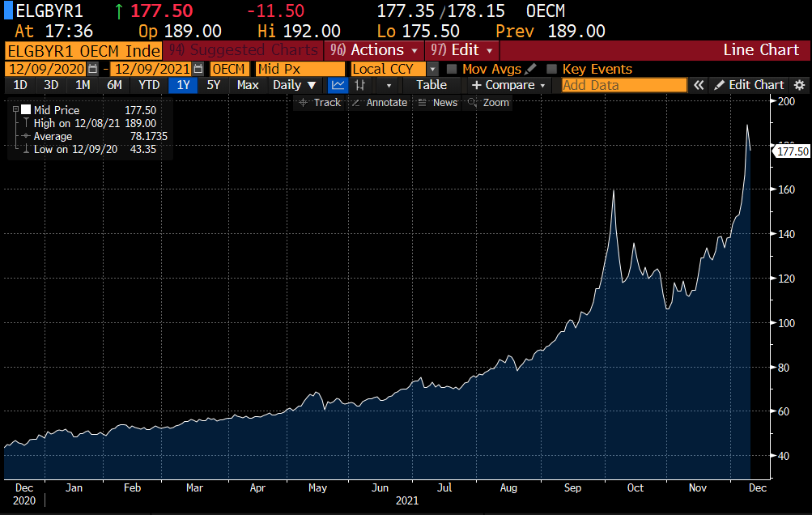Open chart settings gear icon
Image resolution: width=812 pixels, height=515 pixels.
[799, 85]
